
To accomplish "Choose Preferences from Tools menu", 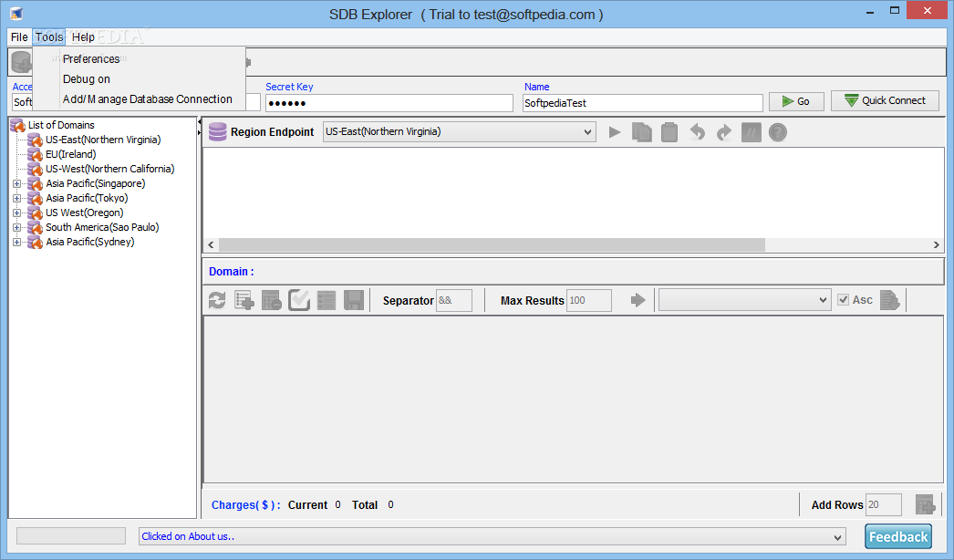I will point(140,59).
